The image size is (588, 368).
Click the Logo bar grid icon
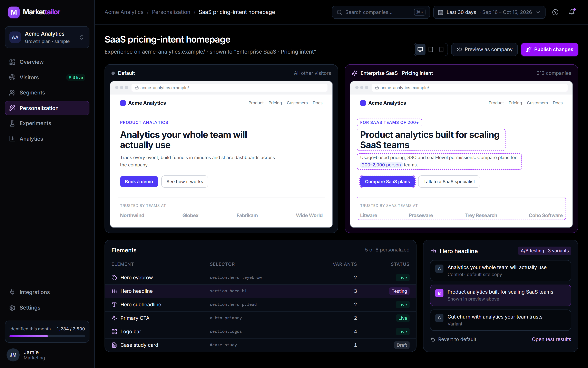[114, 331]
